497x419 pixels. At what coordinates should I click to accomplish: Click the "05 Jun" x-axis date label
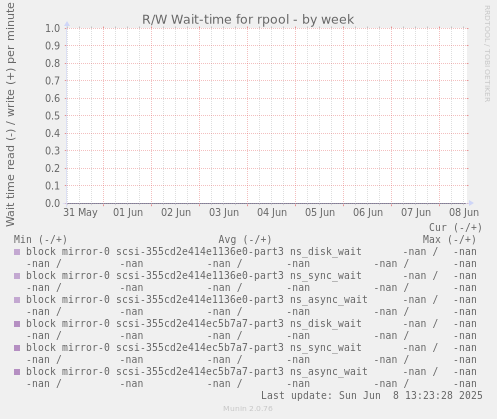pyautogui.click(x=320, y=212)
